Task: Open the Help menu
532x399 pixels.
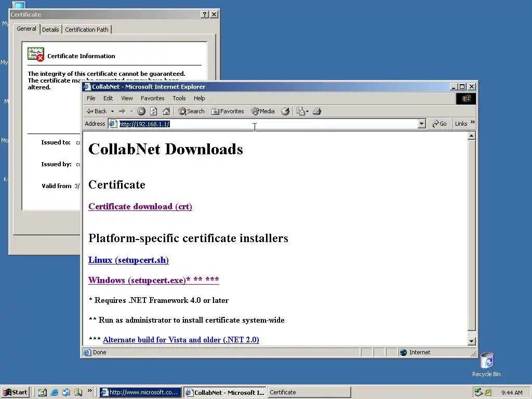Action: click(x=199, y=98)
